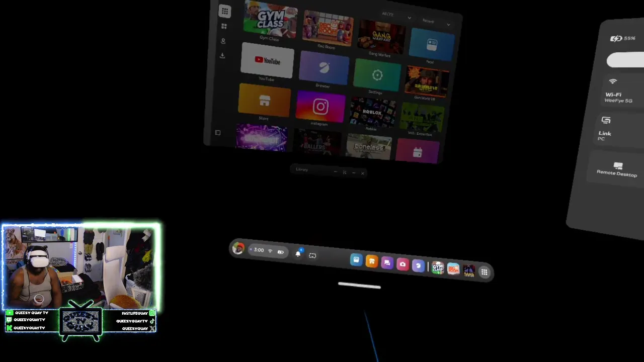Screen dimensions: 644x362
Task: Launch Rec Room from the dock
Action: click(x=453, y=269)
